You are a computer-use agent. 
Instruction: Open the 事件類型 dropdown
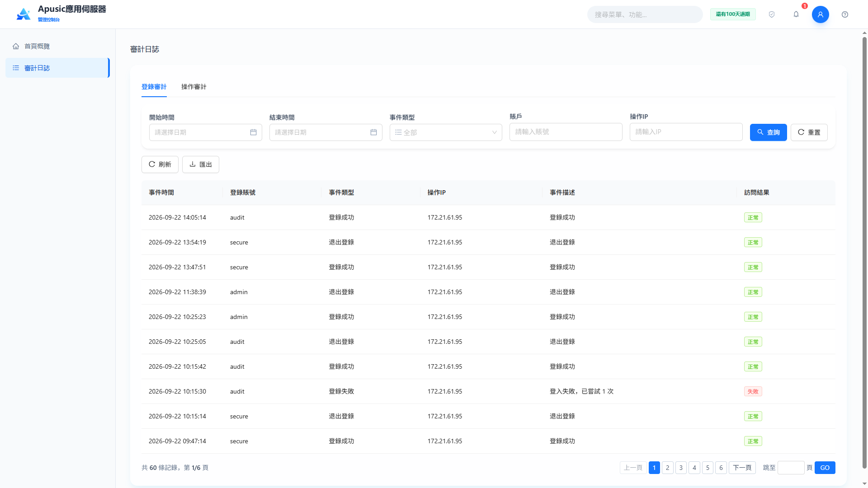(446, 132)
